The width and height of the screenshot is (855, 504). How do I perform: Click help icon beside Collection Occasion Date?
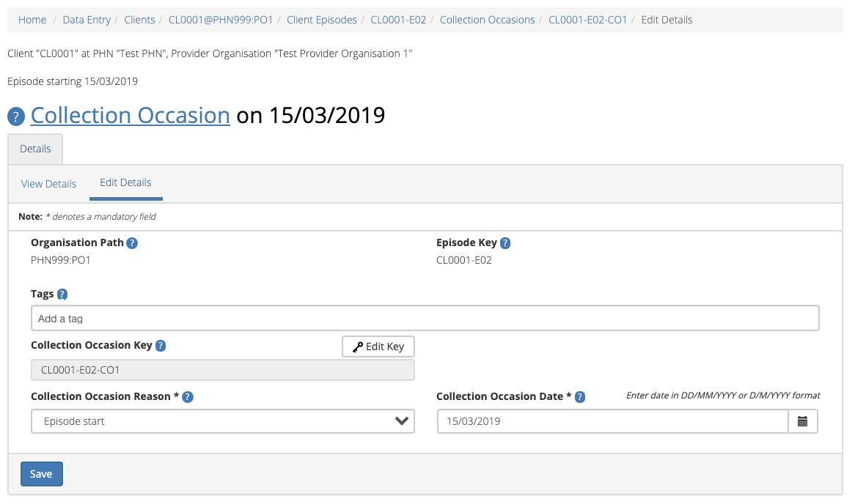click(x=580, y=397)
